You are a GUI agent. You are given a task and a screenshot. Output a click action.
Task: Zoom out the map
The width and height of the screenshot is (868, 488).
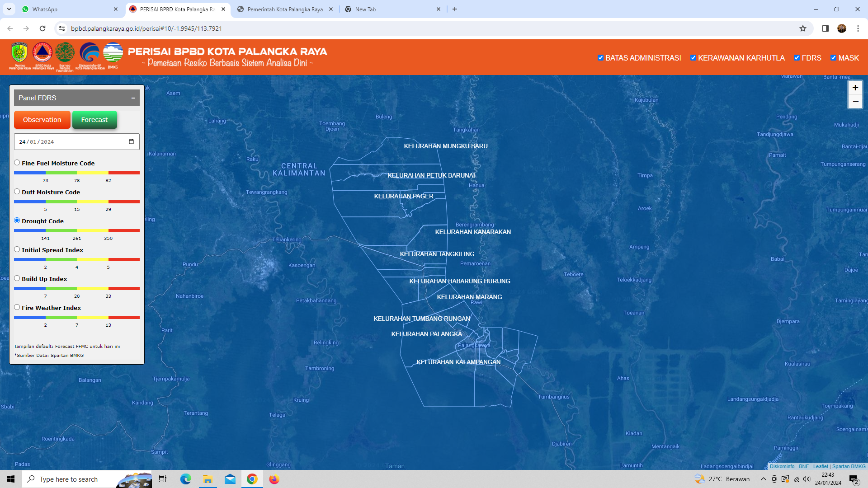[855, 101]
